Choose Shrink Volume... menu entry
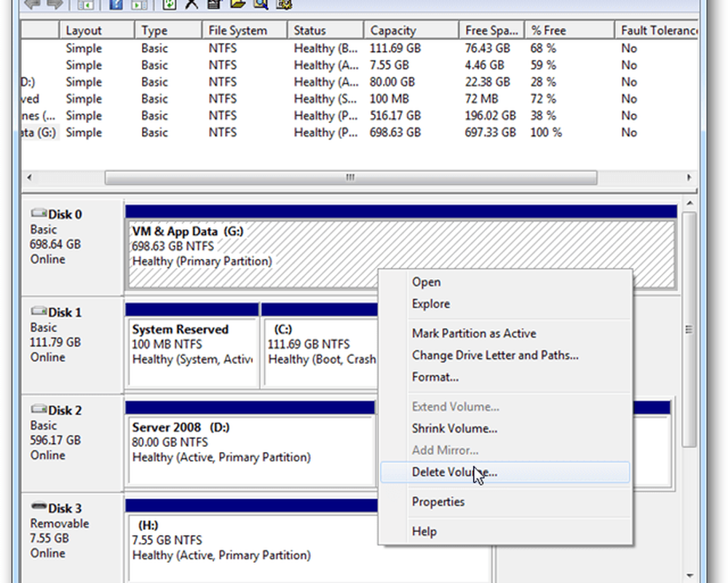The image size is (728, 583). tap(505, 429)
